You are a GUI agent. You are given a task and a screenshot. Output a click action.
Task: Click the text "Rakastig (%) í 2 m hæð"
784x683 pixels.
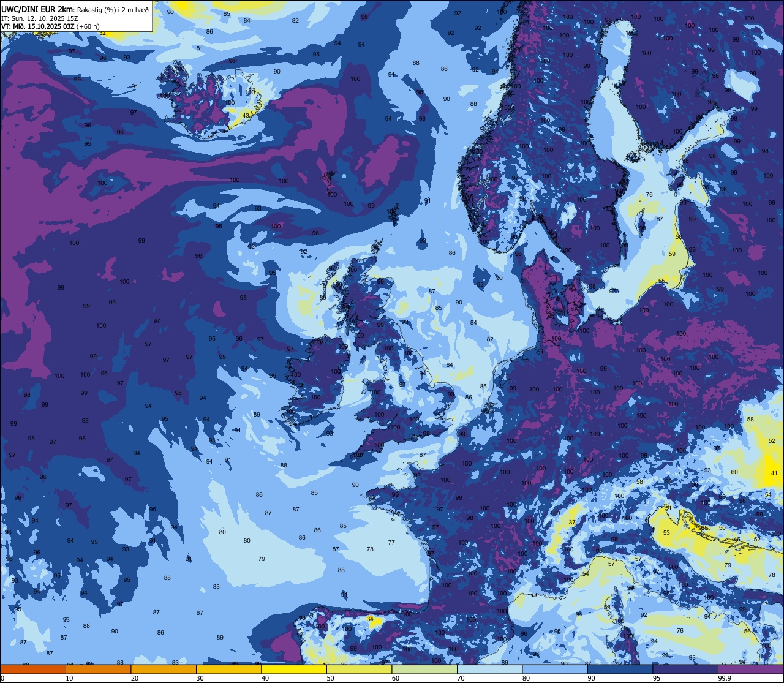(x=113, y=9)
